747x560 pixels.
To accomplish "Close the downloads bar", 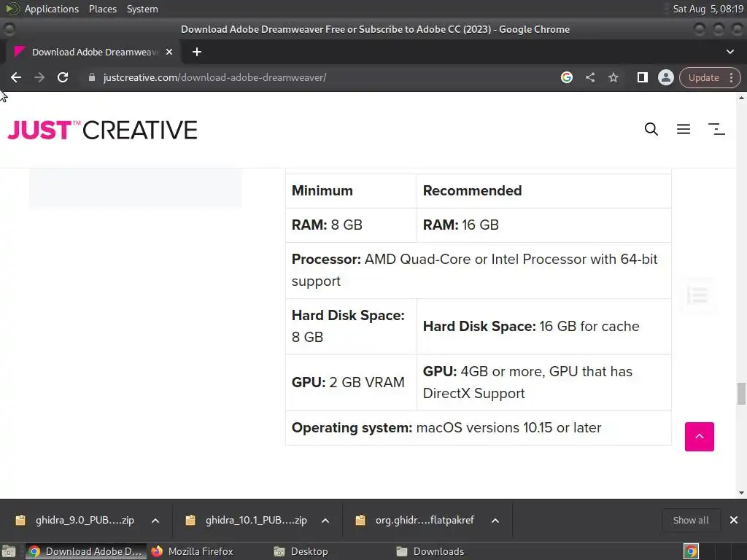I will click(x=734, y=520).
